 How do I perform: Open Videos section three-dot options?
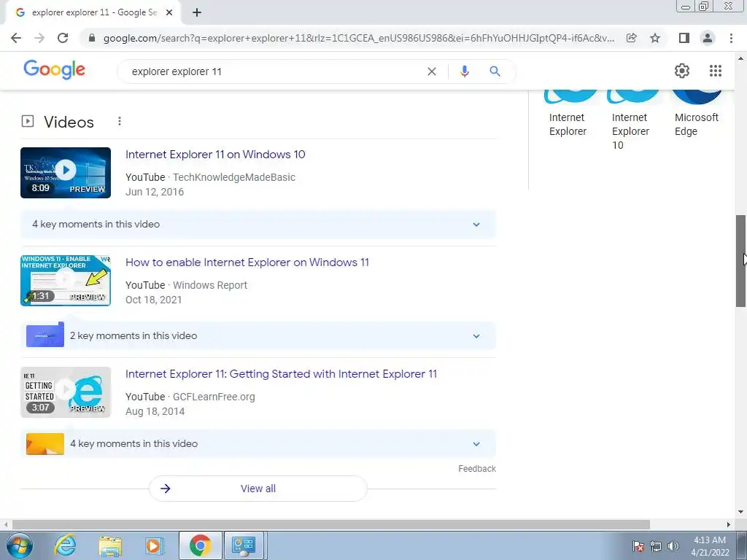(120, 122)
